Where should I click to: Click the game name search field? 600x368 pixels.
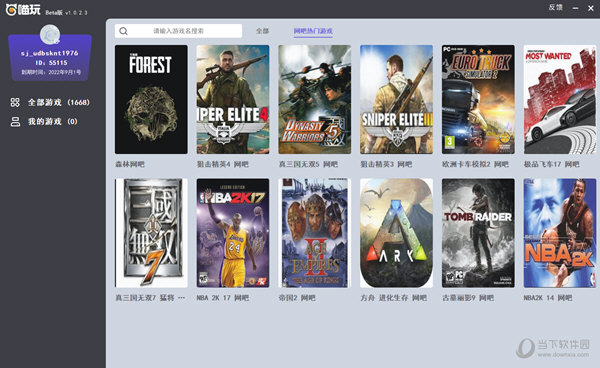[x=178, y=31]
